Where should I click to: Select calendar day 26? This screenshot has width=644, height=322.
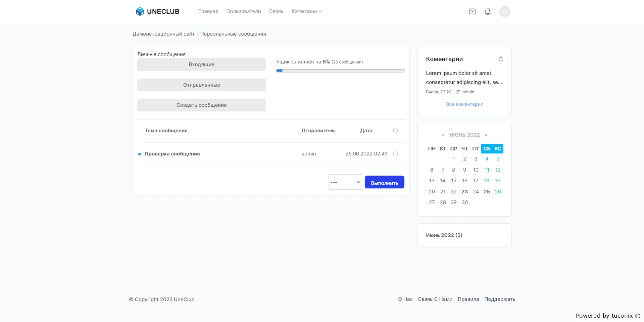[x=498, y=192]
